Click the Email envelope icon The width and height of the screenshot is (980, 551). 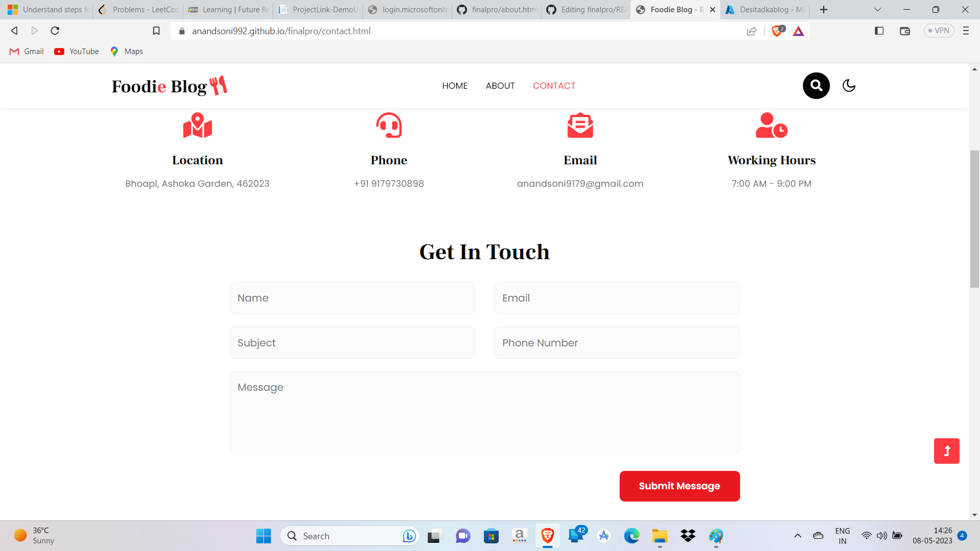(580, 125)
